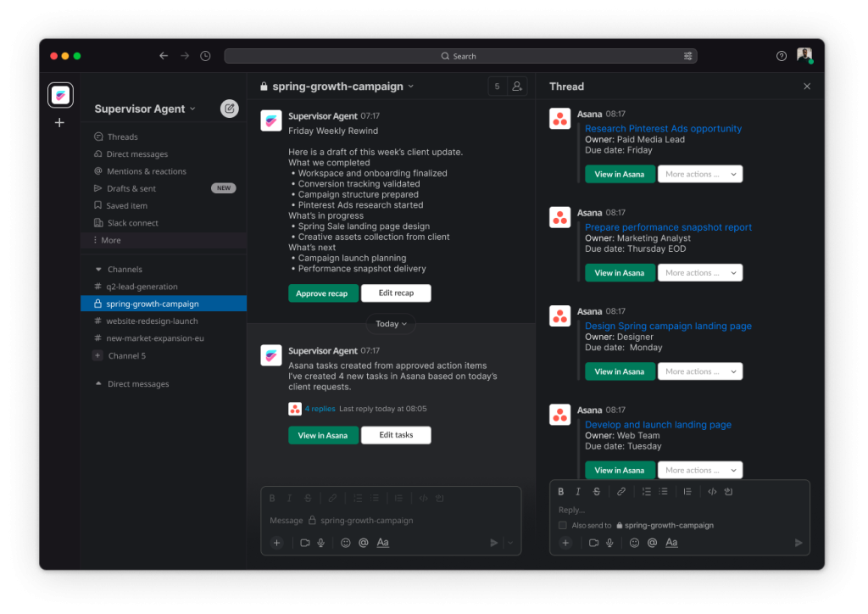Open 'Design Spring campaign landing page' task link
This screenshot has height=614, width=868.
point(667,325)
